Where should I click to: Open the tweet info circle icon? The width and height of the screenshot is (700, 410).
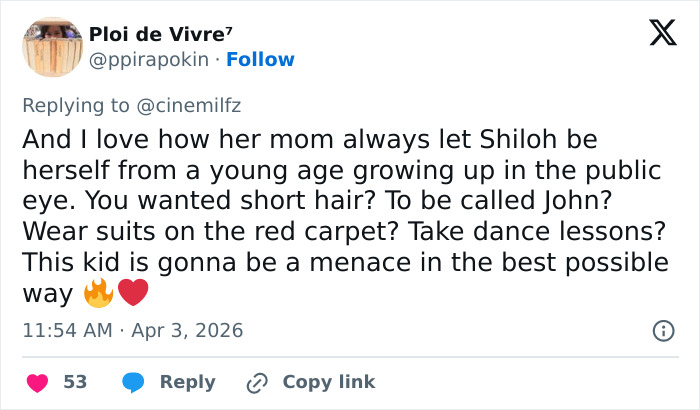point(662,330)
